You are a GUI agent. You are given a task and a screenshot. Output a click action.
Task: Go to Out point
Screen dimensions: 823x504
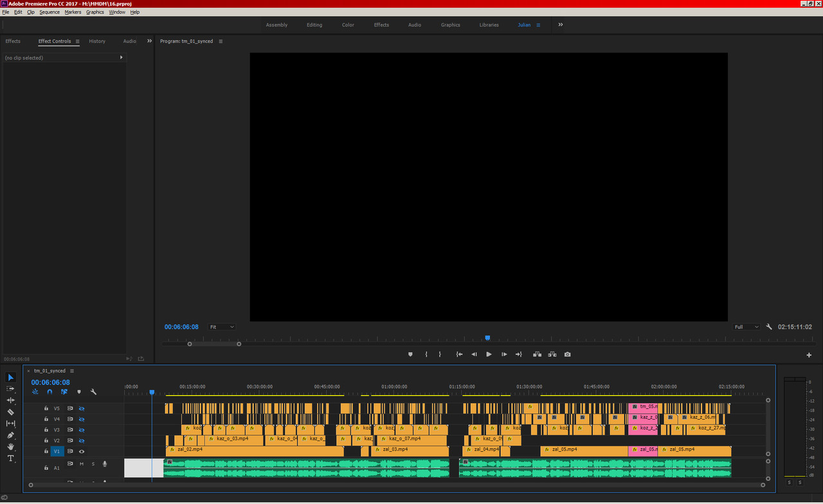[x=519, y=354]
